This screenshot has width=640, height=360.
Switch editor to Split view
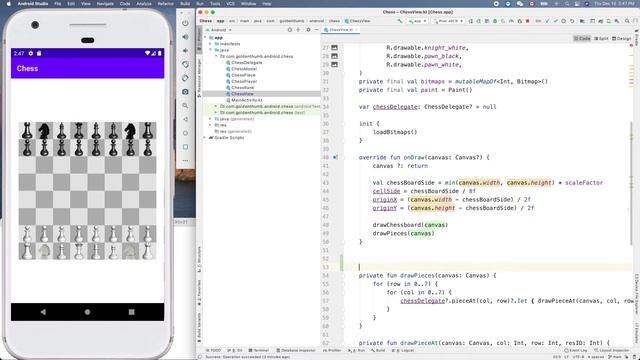(x=601, y=38)
